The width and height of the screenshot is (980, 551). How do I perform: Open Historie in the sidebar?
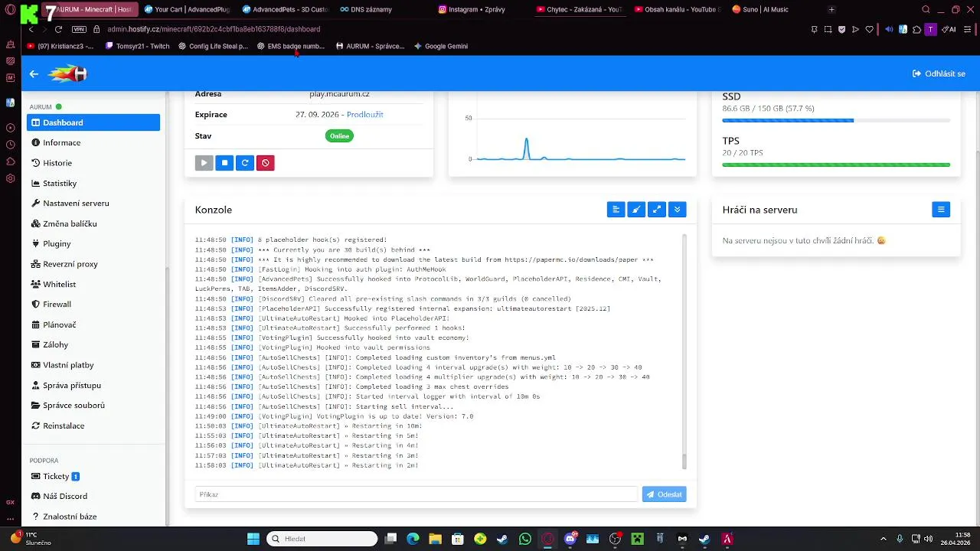(x=93, y=163)
